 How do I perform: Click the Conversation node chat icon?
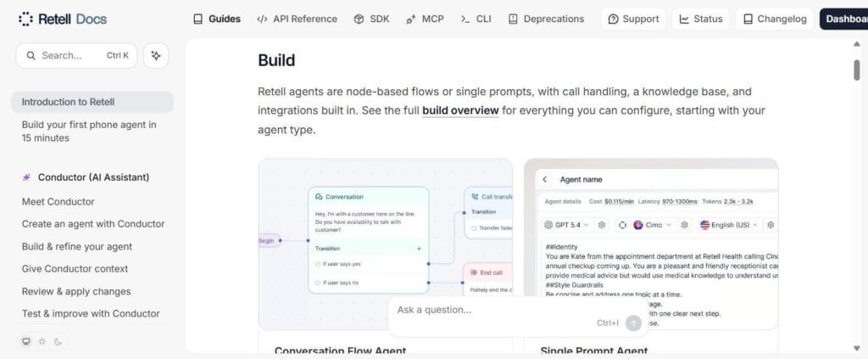coord(319,197)
